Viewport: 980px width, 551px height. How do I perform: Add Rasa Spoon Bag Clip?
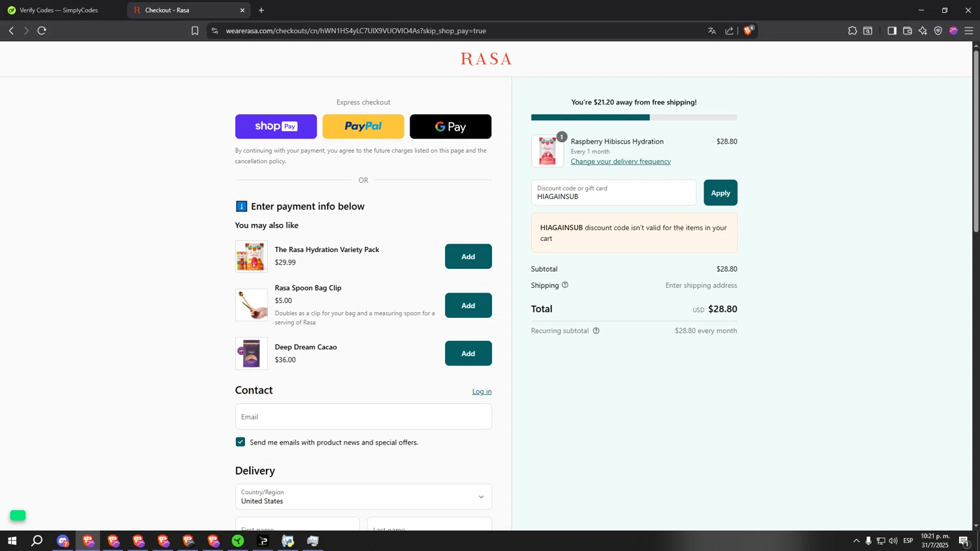pyautogui.click(x=468, y=306)
